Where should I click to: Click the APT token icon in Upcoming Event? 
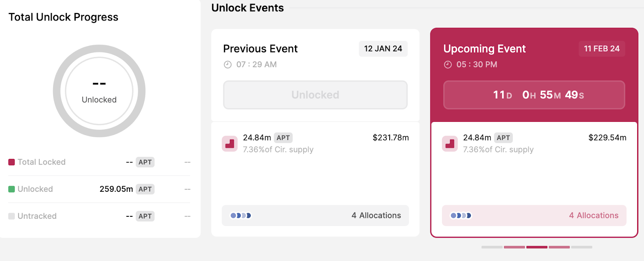click(450, 144)
